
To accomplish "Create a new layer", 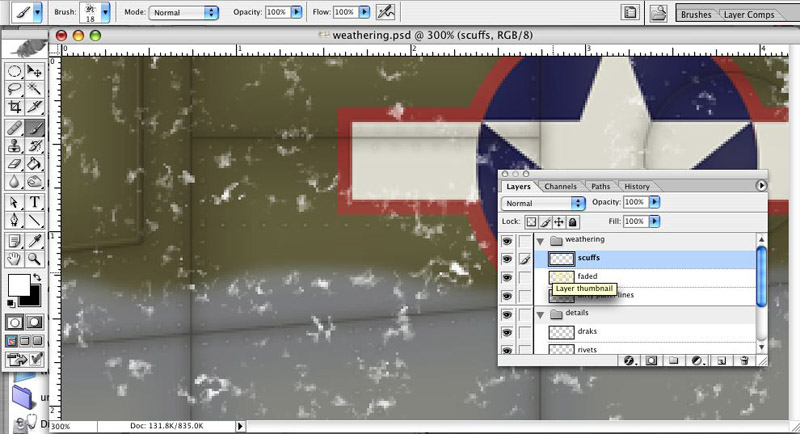I will pos(721,361).
